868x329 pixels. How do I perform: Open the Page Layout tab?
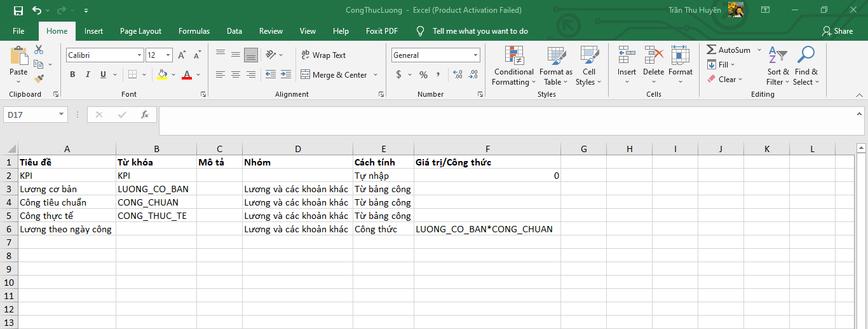click(x=140, y=31)
